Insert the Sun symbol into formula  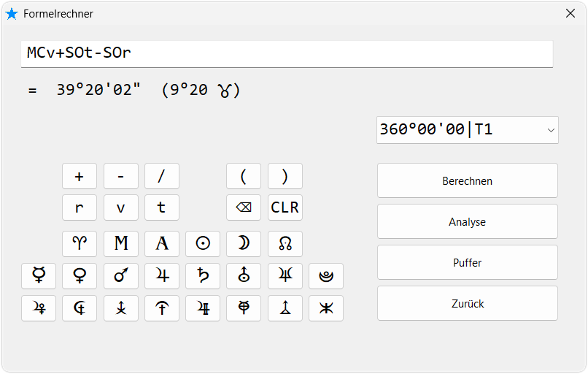pos(203,244)
